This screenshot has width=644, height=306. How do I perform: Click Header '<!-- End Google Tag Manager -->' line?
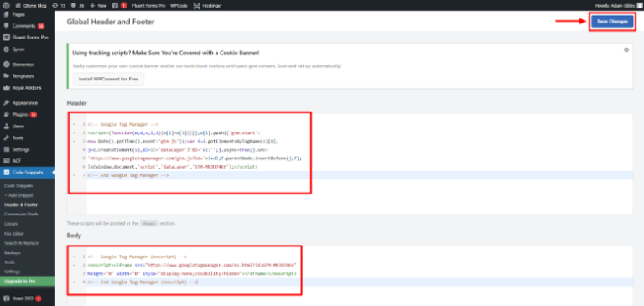coord(128,175)
